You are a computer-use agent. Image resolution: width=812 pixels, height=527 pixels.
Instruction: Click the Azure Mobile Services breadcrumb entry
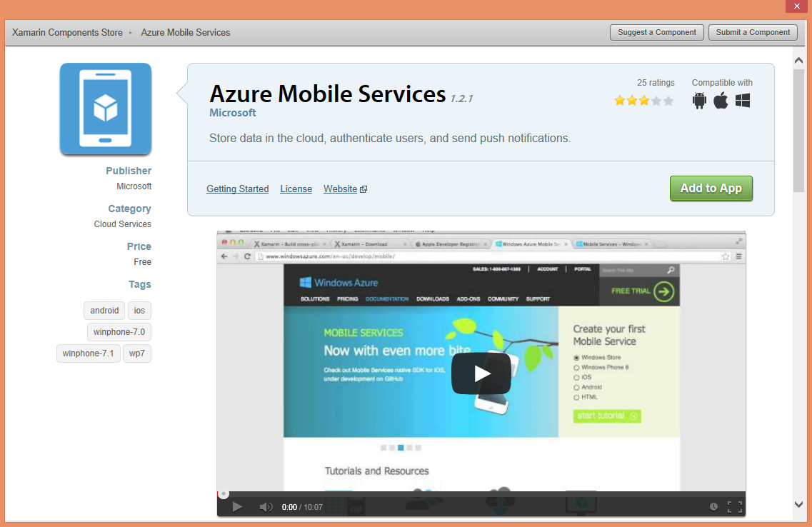185,32
